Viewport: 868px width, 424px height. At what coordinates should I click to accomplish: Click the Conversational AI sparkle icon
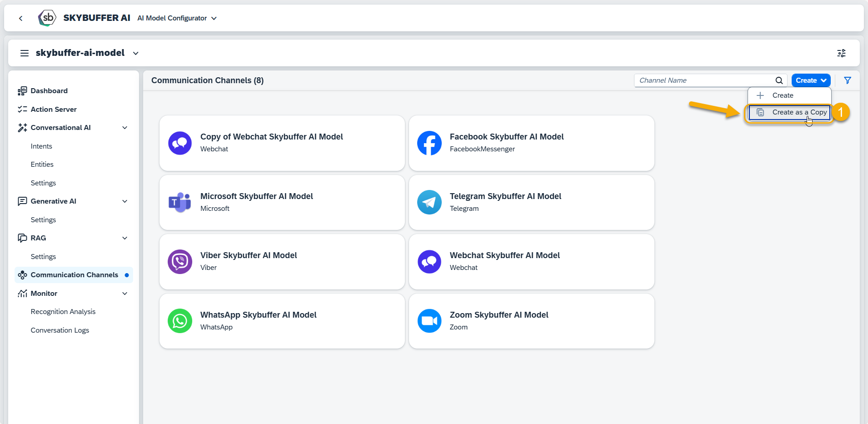click(22, 128)
